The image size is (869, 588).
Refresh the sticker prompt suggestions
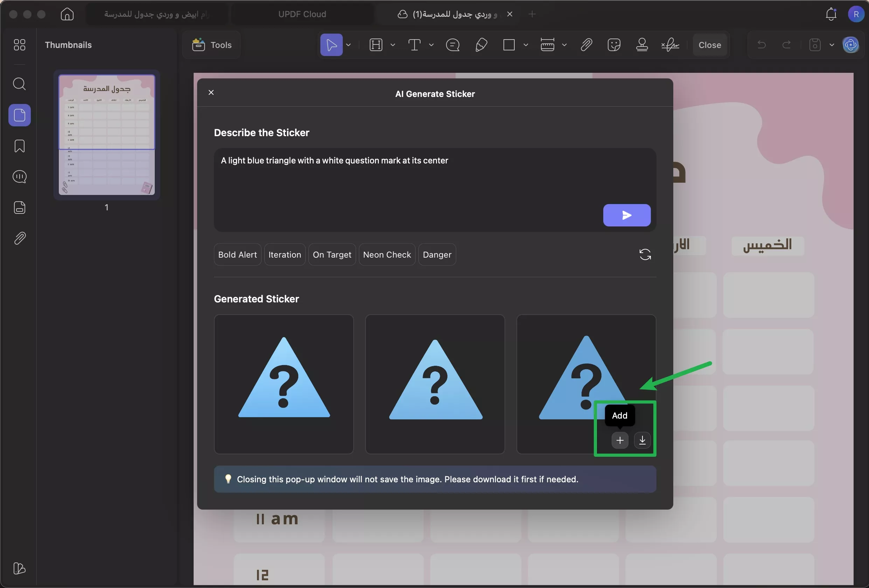click(x=645, y=254)
